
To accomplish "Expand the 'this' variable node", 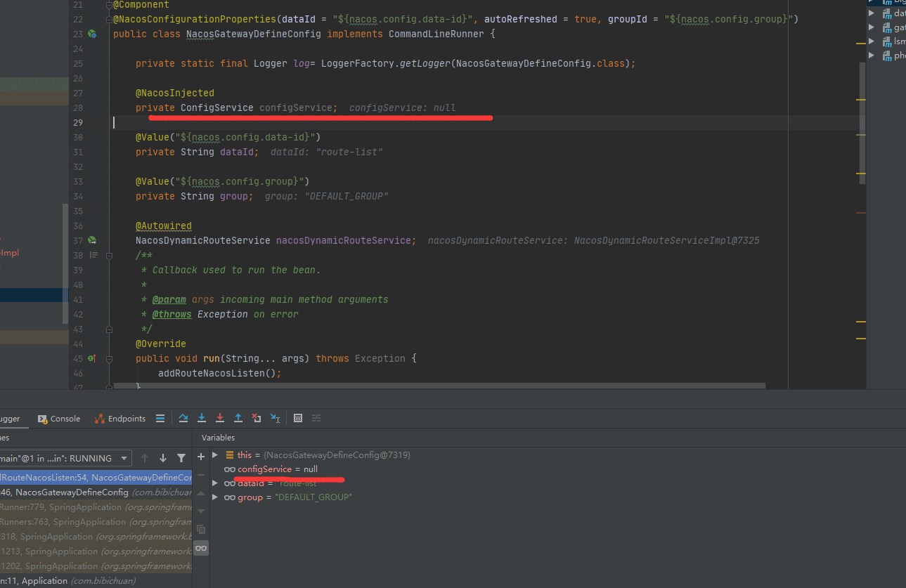I will click(x=216, y=455).
